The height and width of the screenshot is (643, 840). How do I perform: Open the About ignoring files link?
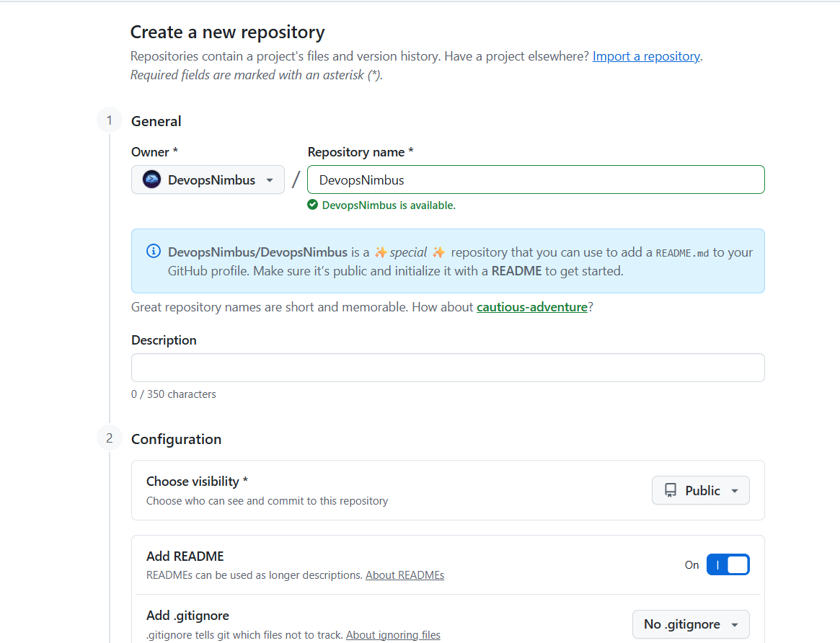(393, 635)
